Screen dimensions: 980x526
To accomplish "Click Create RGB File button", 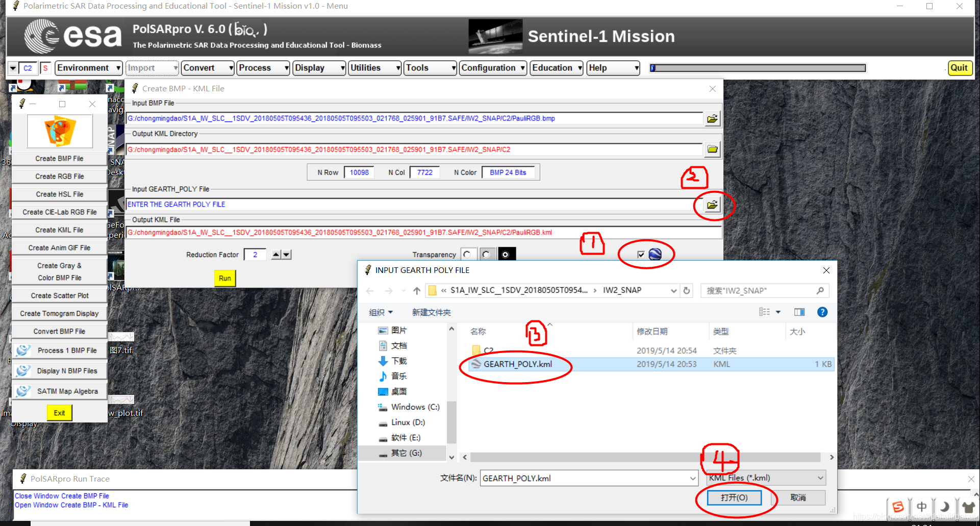I will (x=60, y=177).
